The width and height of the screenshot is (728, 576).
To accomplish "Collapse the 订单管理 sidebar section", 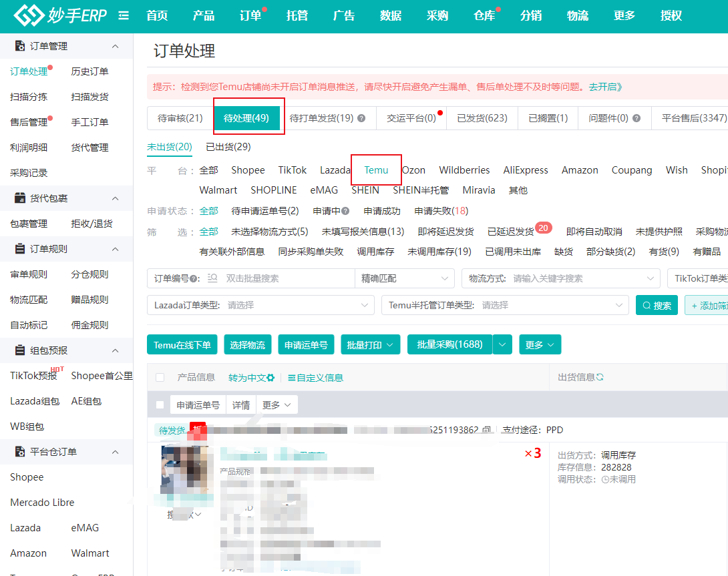I will point(115,46).
